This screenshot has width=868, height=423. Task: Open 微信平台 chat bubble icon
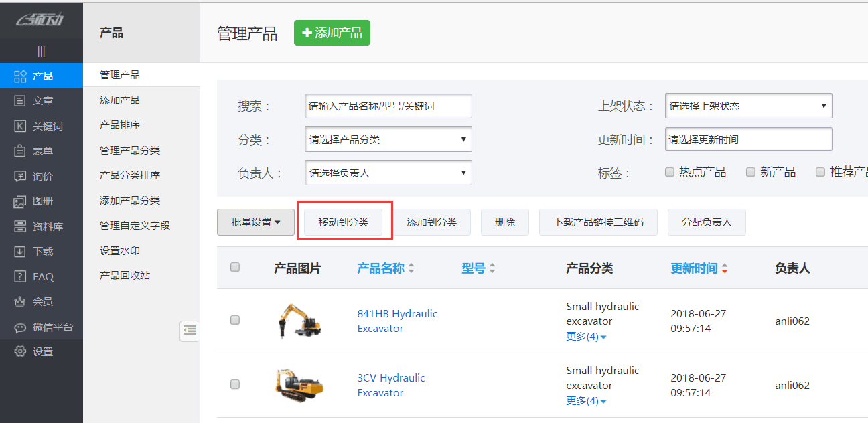click(x=20, y=327)
